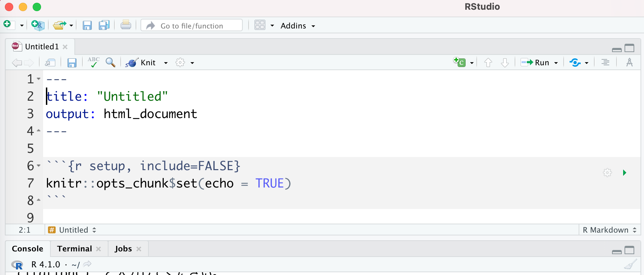This screenshot has width=644, height=275.
Task: Open the Addins menu
Action: (297, 26)
